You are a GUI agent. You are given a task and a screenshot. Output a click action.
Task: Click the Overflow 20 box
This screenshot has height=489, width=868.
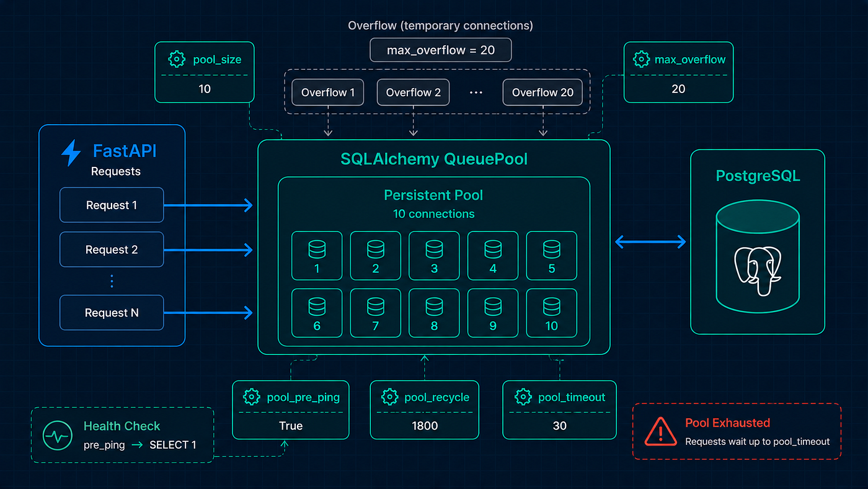542,92
